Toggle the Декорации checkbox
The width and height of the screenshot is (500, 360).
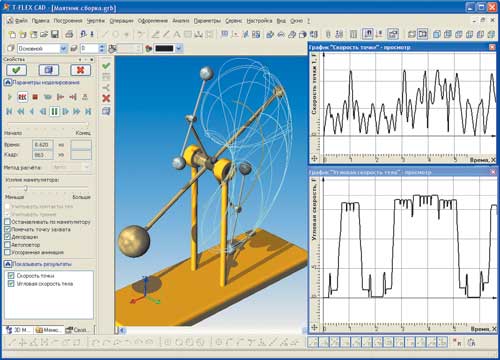click(x=7, y=237)
